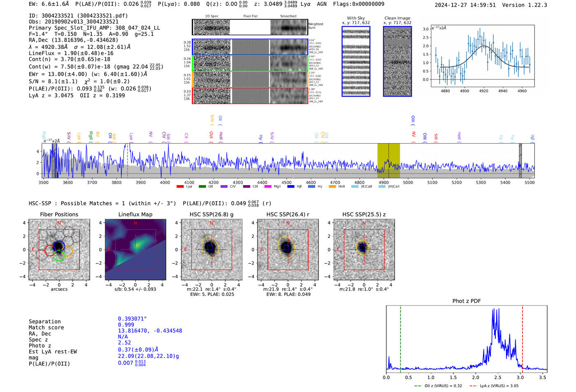This screenshot has height=392, width=576.
Task: Click the S/N = 8.1(±1.1) text
Action: 53,81
